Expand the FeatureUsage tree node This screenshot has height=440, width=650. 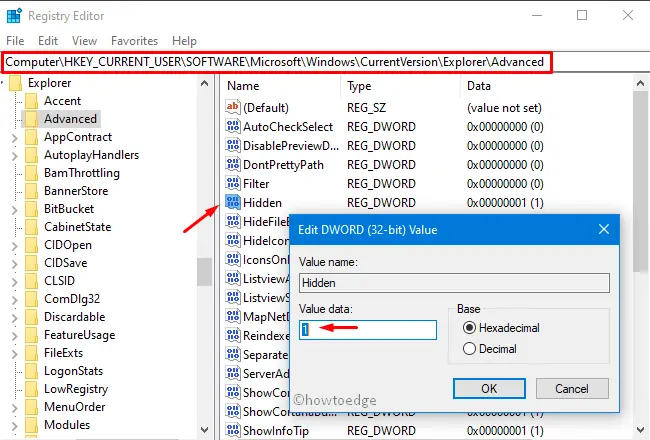coord(13,335)
